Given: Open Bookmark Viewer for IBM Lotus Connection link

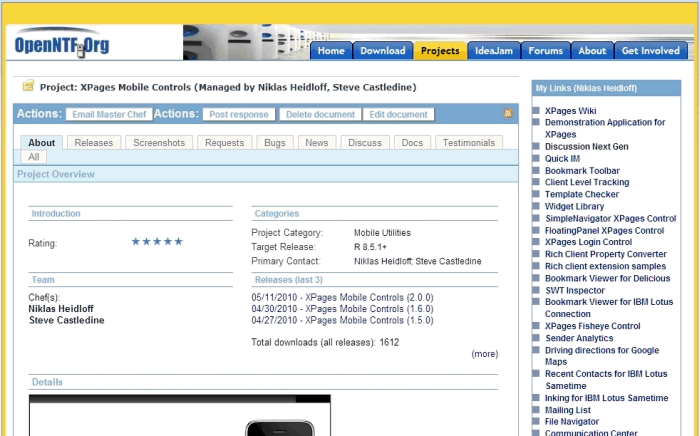Looking at the screenshot, I should (608, 307).
